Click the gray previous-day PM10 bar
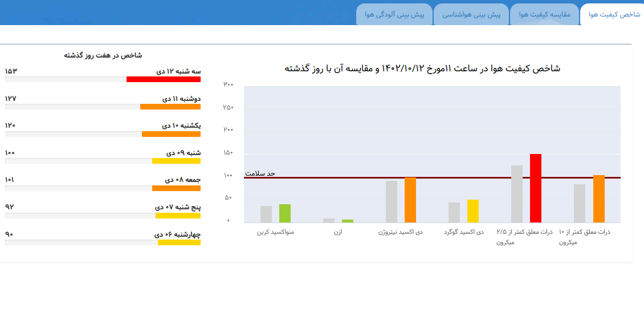644x324 pixels. (580, 203)
